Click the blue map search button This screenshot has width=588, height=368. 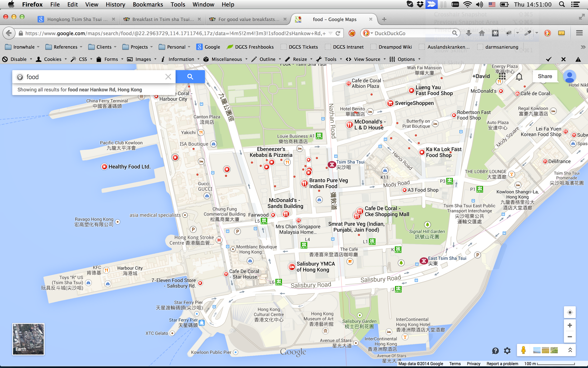pos(190,77)
